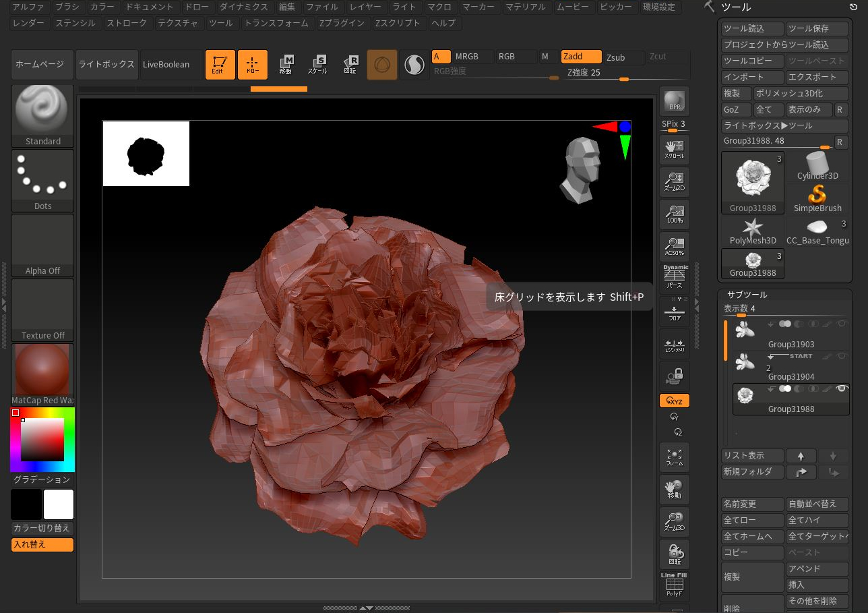
Task: Activate Edit mode button in top shelf
Action: tap(220, 65)
